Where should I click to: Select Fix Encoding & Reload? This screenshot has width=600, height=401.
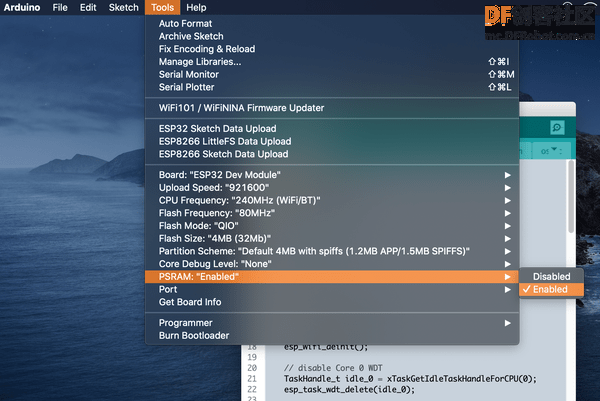coord(332,49)
